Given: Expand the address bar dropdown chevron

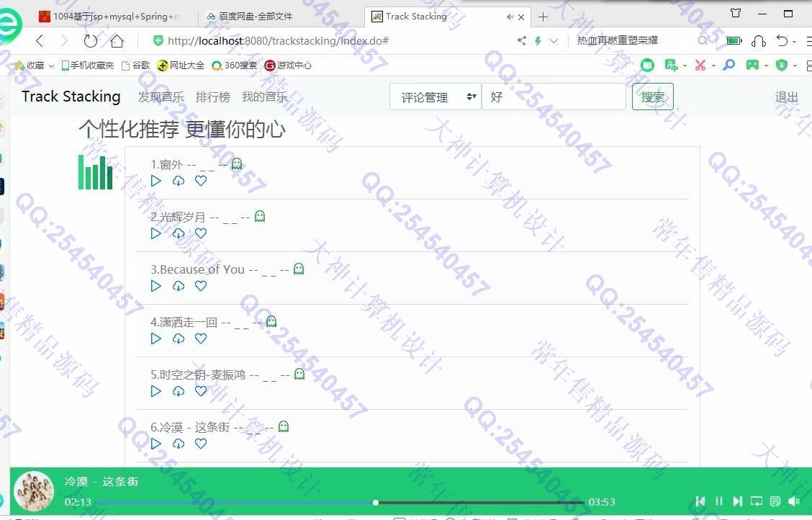Looking at the screenshot, I should point(554,41).
